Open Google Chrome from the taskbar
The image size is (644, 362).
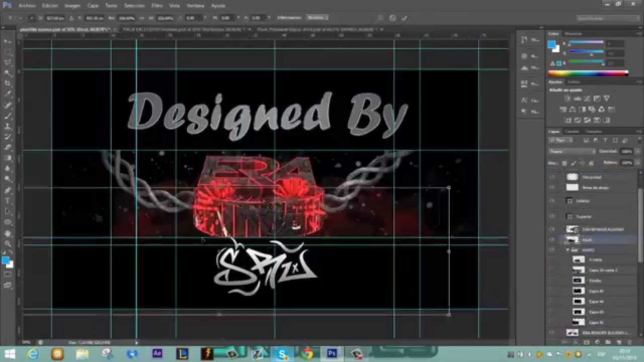[307, 354]
